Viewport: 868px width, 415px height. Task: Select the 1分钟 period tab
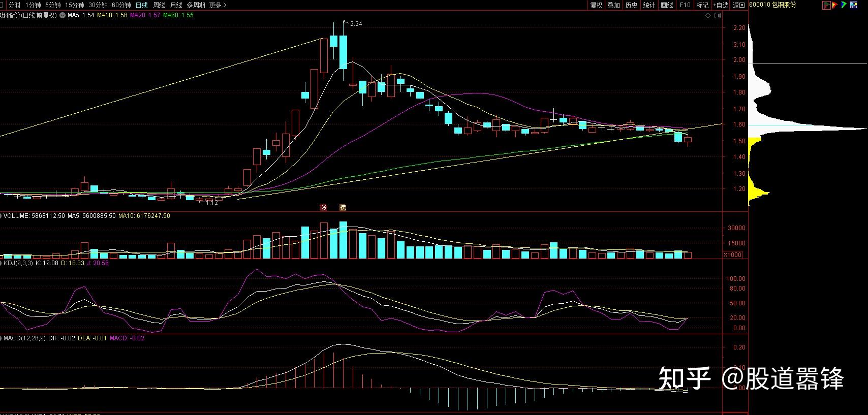(x=33, y=5)
